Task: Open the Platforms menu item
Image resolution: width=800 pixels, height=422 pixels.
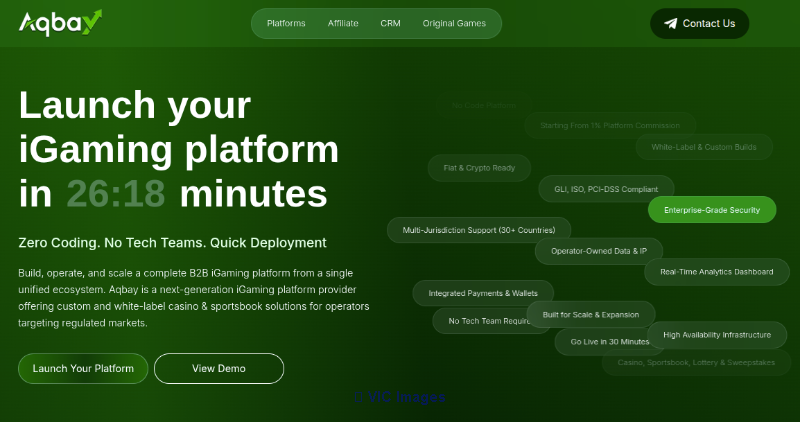Action: click(286, 23)
